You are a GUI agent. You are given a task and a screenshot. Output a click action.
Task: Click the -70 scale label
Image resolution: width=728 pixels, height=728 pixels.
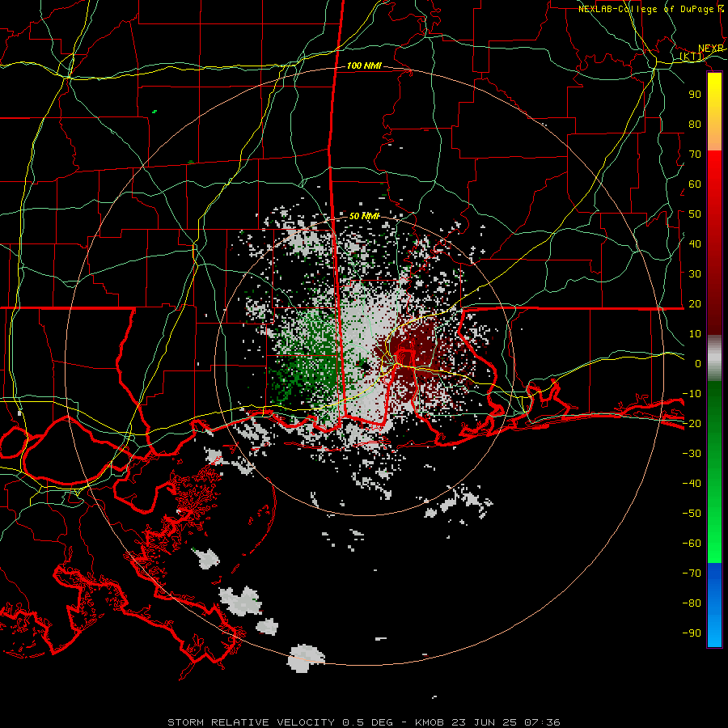[692, 574]
